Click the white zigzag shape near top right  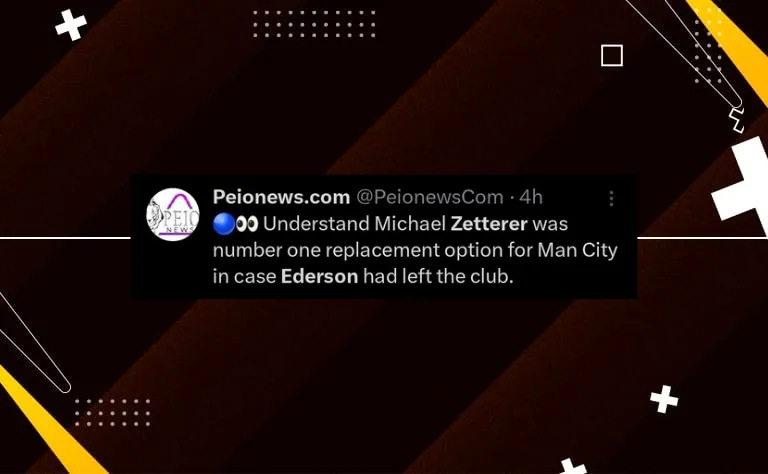pos(737,120)
